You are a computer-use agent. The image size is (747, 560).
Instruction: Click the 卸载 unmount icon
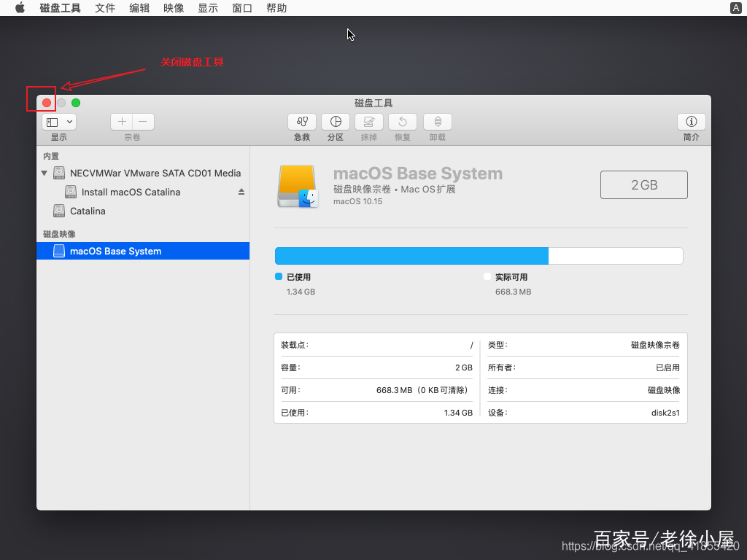tap(438, 122)
